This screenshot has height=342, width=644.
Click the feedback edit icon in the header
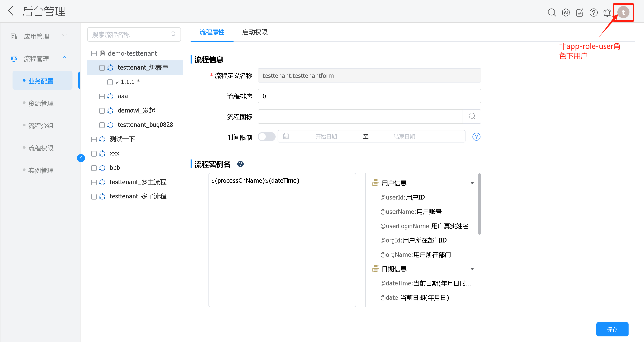pyautogui.click(x=580, y=12)
